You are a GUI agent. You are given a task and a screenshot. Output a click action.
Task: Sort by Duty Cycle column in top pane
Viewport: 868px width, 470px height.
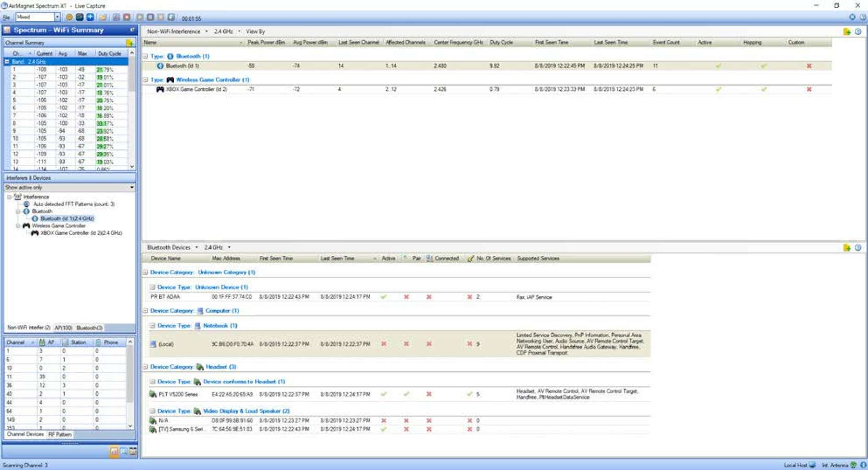[x=501, y=42]
